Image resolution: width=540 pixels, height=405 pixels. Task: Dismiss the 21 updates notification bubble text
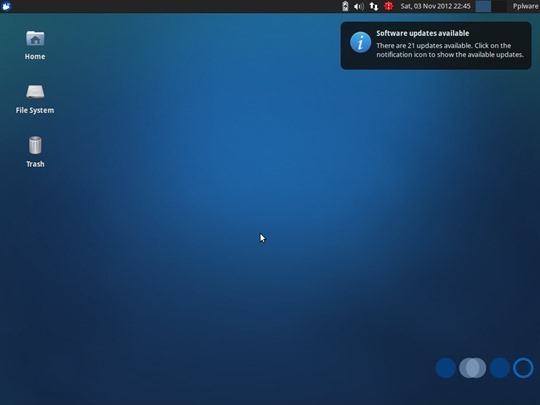[450, 50]
